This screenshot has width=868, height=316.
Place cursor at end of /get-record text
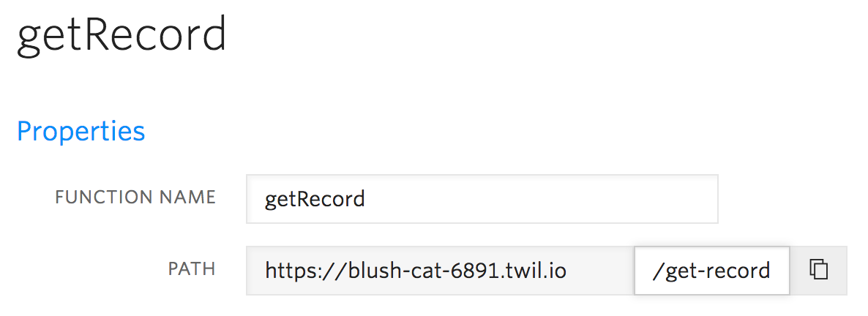[x=771, y=271]
